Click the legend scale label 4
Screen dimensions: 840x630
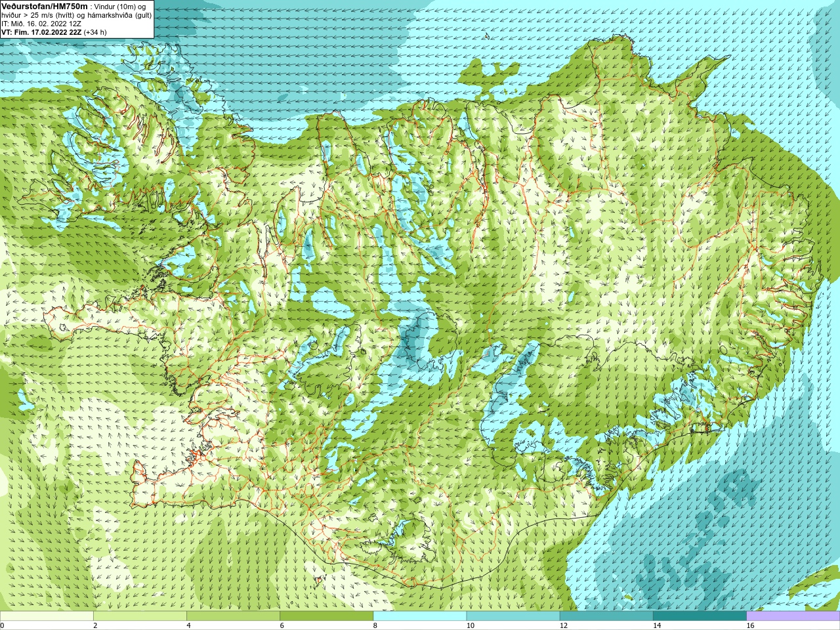[x=188, y=625]
